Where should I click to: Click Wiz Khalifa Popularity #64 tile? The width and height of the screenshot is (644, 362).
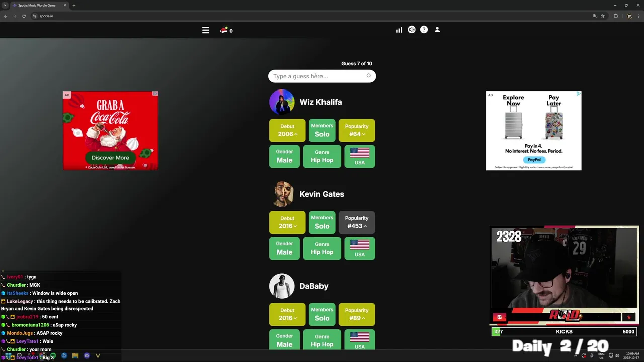(357, 131)
